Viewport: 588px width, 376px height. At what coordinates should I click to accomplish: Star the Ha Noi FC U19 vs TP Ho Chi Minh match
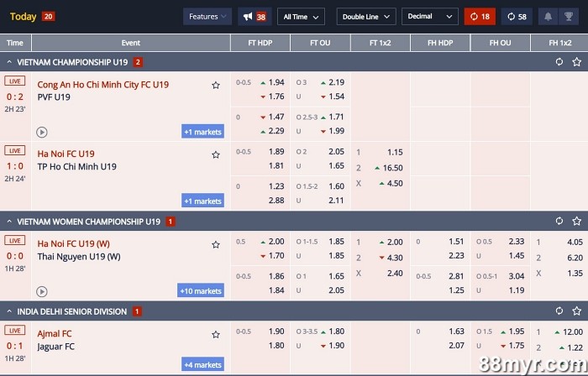coord(216,154)
